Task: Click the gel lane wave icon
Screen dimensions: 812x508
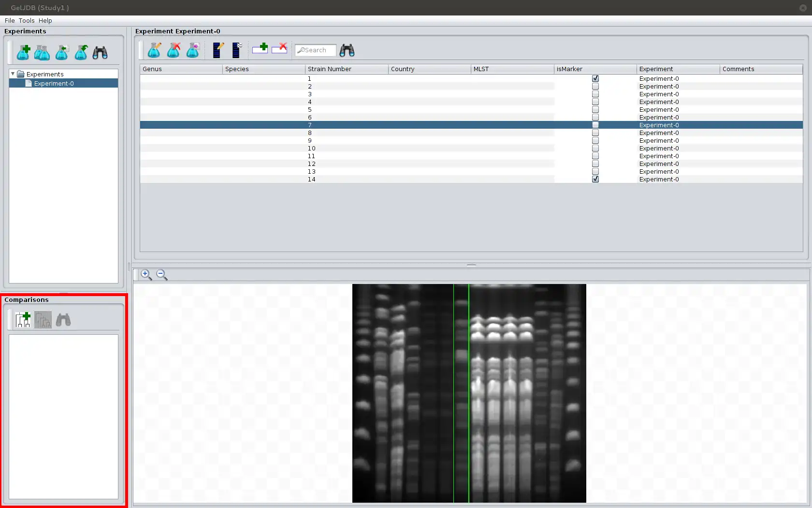Action: (237, 50)
